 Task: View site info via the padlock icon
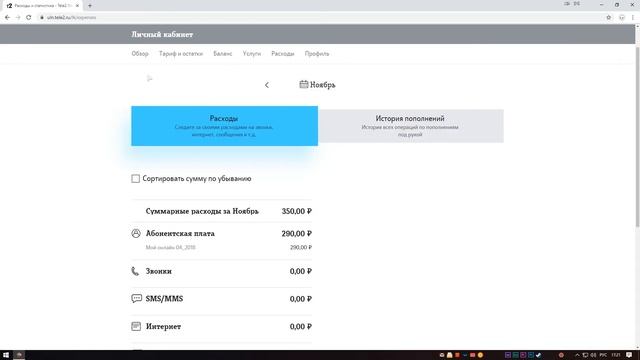pyautogui.click(x=42, y=18)
